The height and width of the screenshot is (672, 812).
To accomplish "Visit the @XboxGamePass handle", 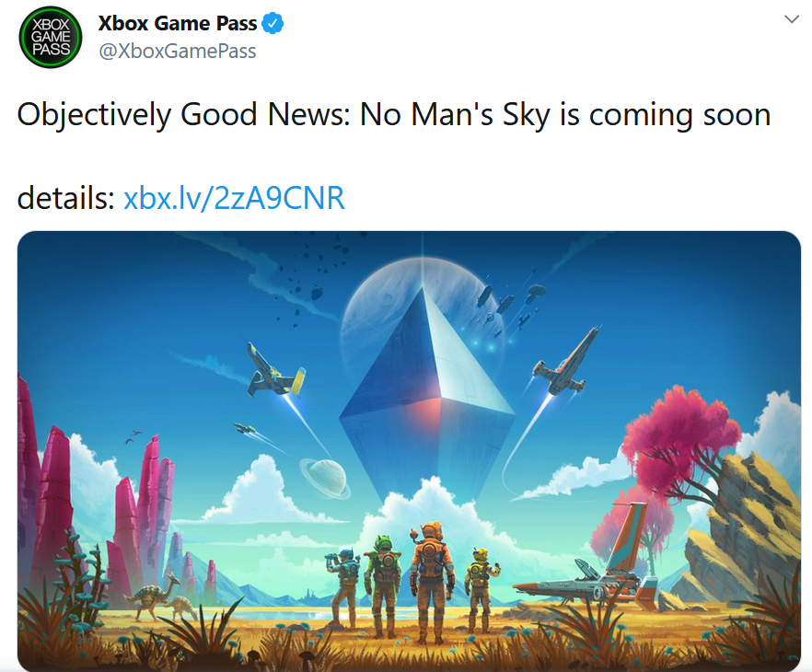I will click(177, 52).
